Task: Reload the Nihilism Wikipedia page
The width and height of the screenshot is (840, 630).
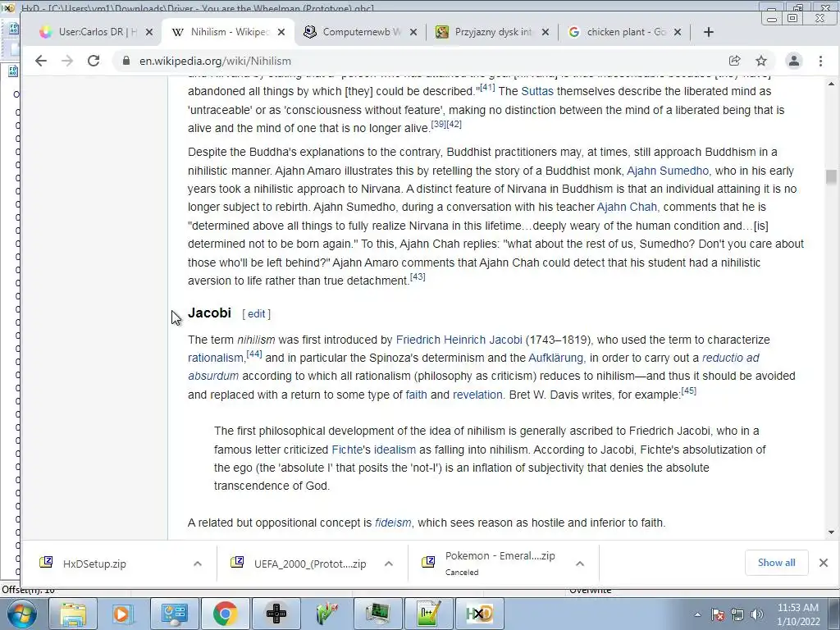Action: [94, 61]
